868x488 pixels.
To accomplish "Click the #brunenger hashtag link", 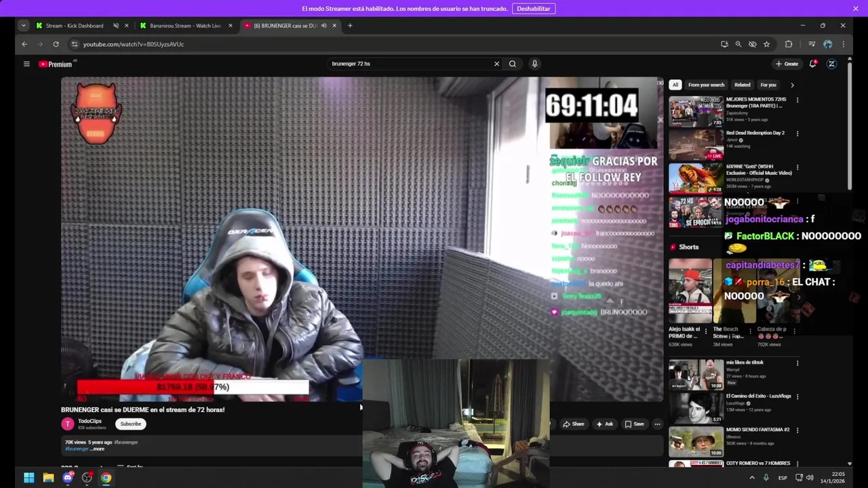I will pyautogui.click(x=77, y=449).
